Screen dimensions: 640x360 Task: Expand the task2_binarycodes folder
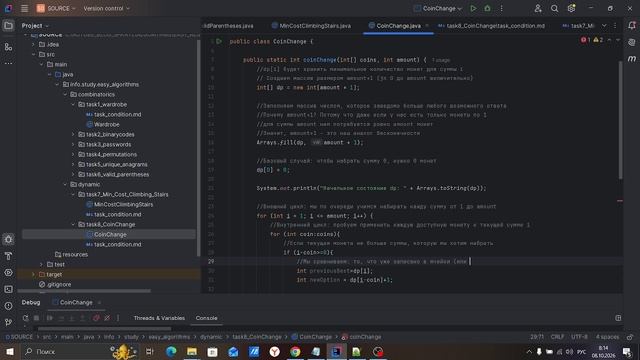73,134
